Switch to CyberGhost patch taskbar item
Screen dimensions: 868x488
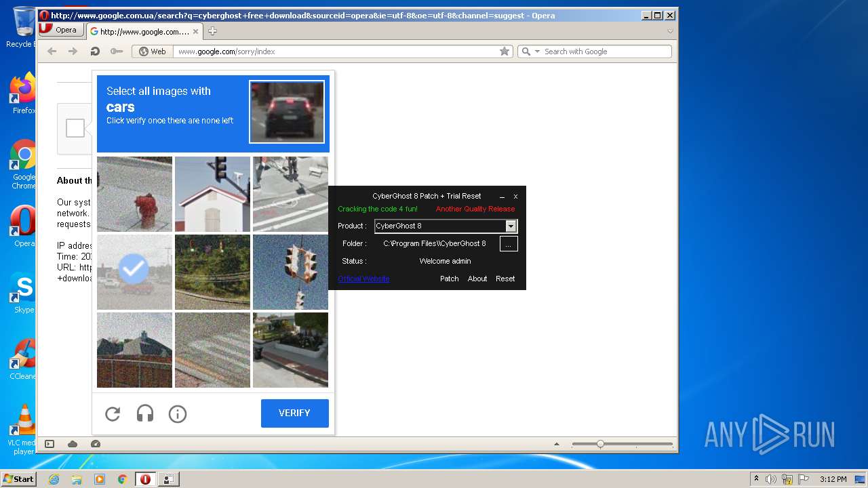169,479
